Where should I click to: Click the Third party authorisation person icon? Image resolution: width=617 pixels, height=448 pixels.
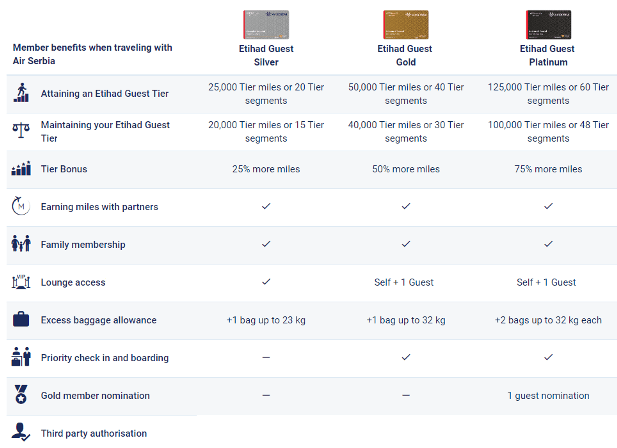point(21,432)
